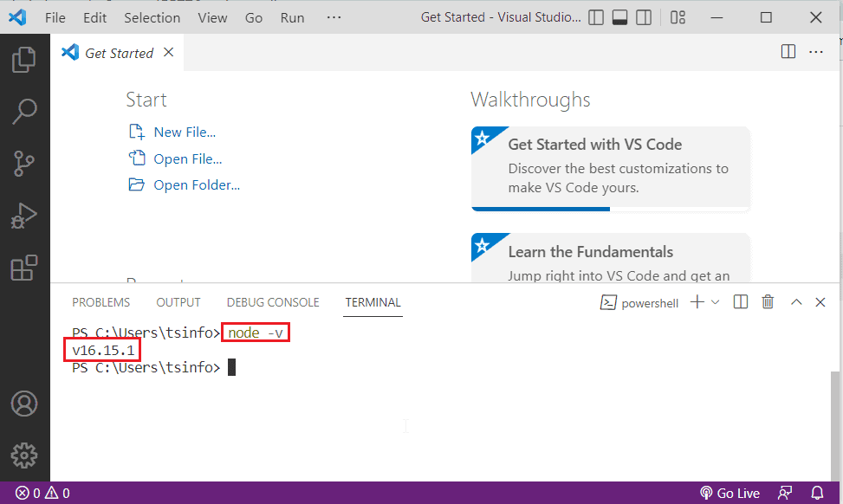Select the Get Started editor tab

pos(117,53)
